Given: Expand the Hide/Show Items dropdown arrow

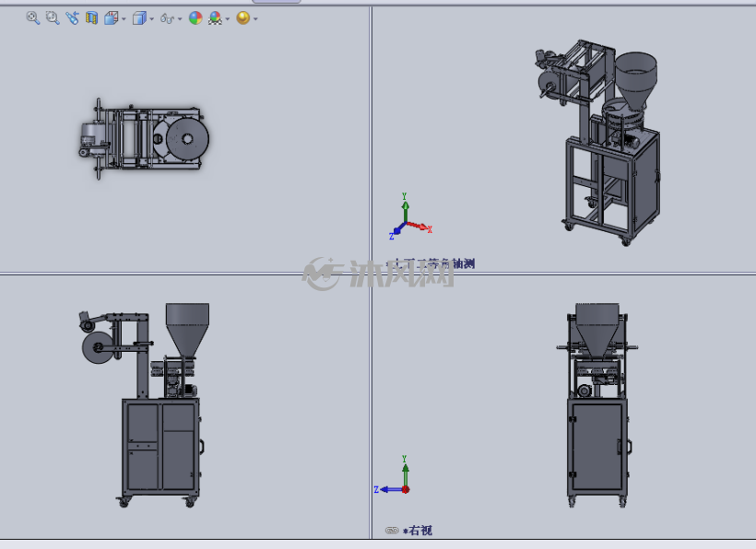Looking at the screenshot, I should click(181, 19).
